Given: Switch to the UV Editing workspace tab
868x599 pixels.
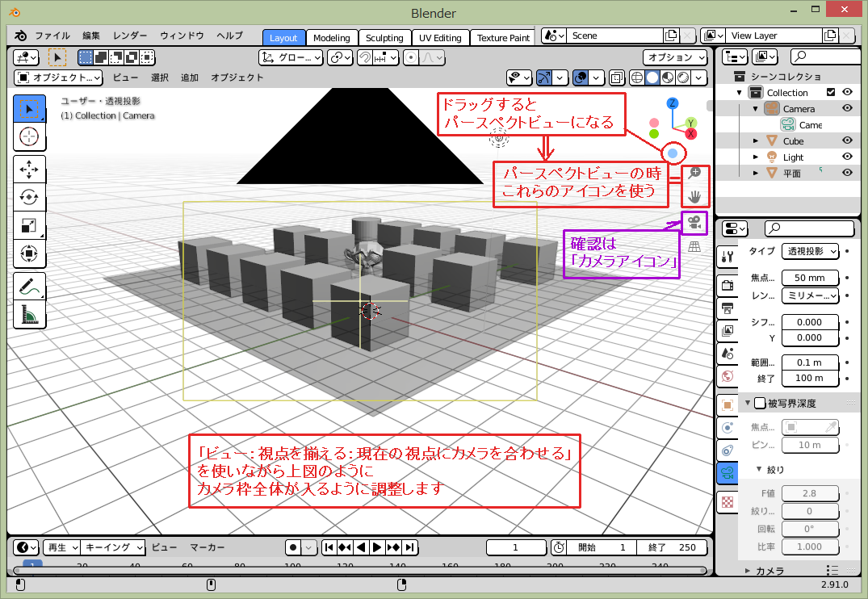Looking at the screenshot, I should [440, 38].
